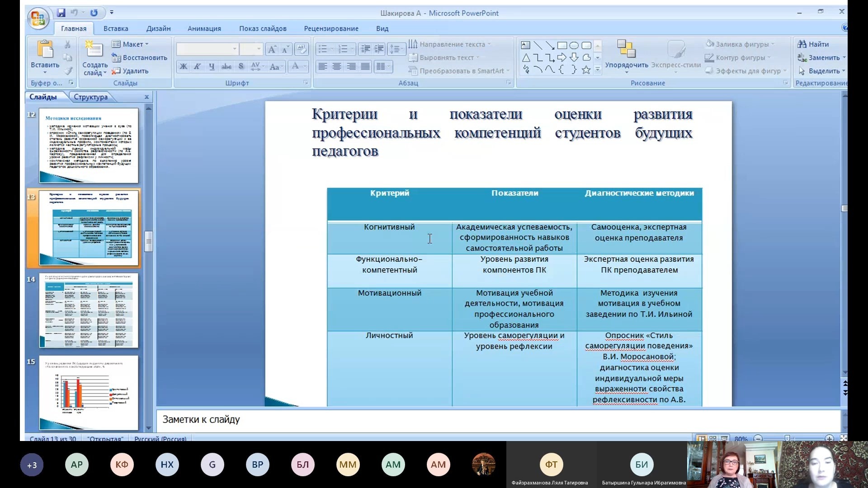Select slide 14 thumbnail

89,310
